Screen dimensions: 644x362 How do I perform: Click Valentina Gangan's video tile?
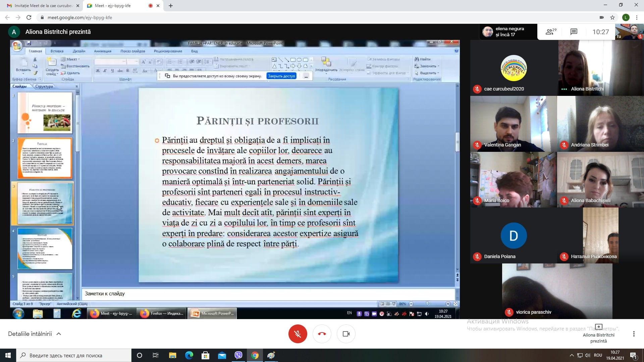[513, 124]
